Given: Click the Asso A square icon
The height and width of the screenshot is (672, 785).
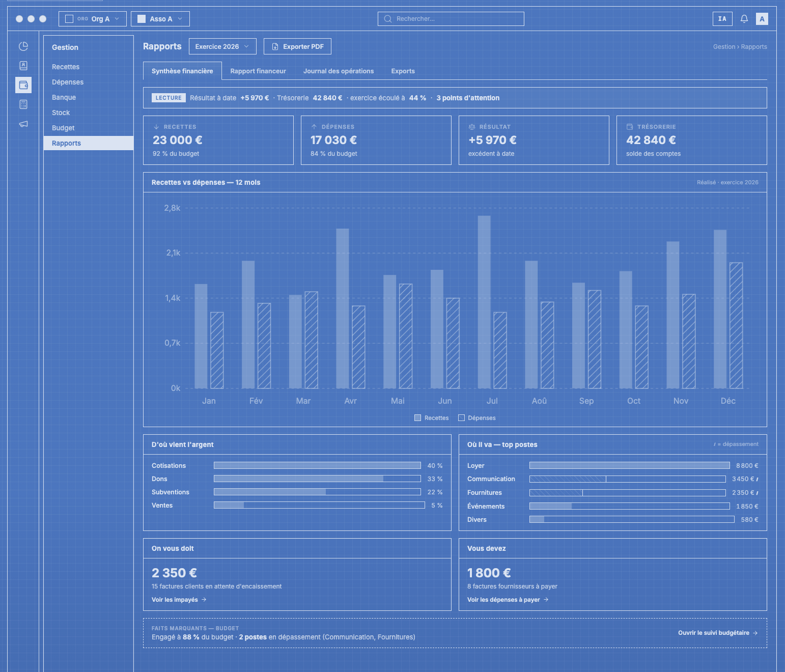Looking at the screenshot, I should [x=142, y=19].
